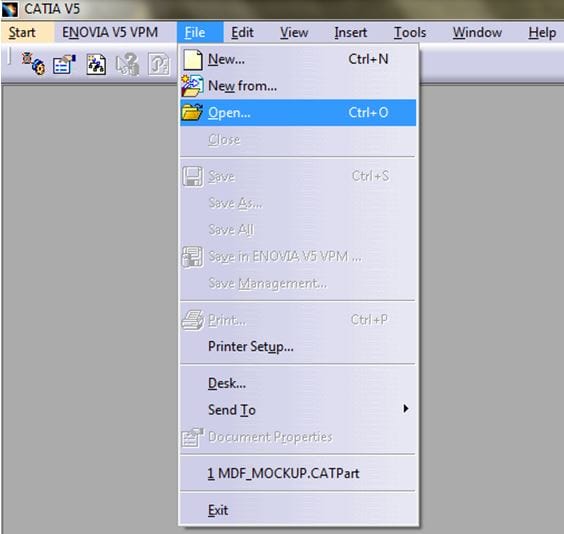This screenshot has height=534, width=564.
Task: Close the File menu by clicking File
Action: (200, 33)
